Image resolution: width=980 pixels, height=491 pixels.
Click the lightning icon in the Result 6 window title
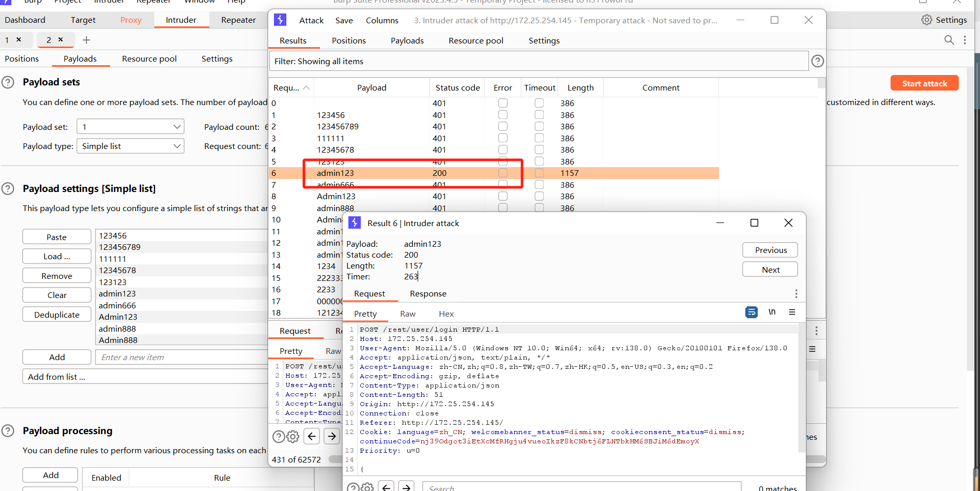[355, 223]
